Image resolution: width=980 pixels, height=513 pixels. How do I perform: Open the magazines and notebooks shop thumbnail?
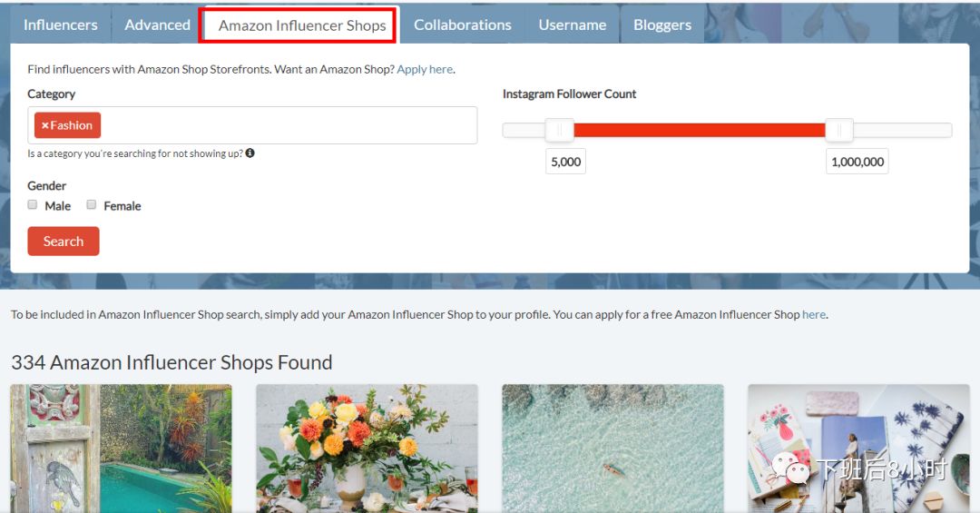(858, 449)
